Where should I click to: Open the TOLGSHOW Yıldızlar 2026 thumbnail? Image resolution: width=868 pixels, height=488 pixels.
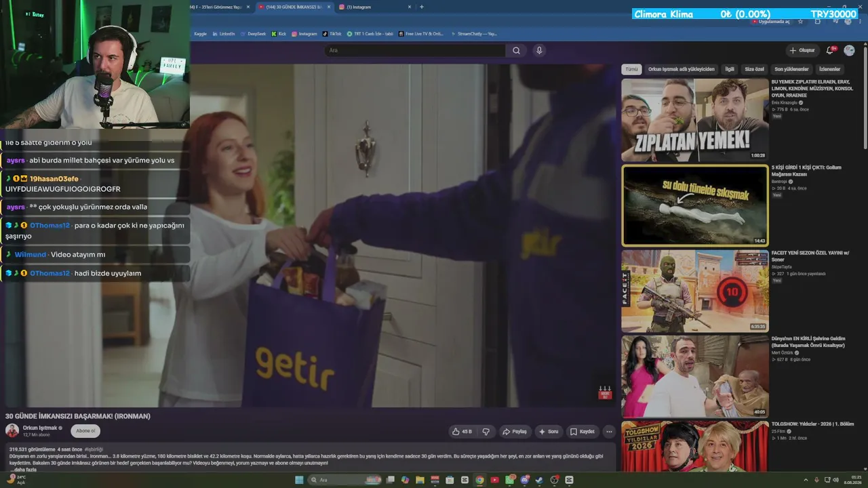(695, 446)
